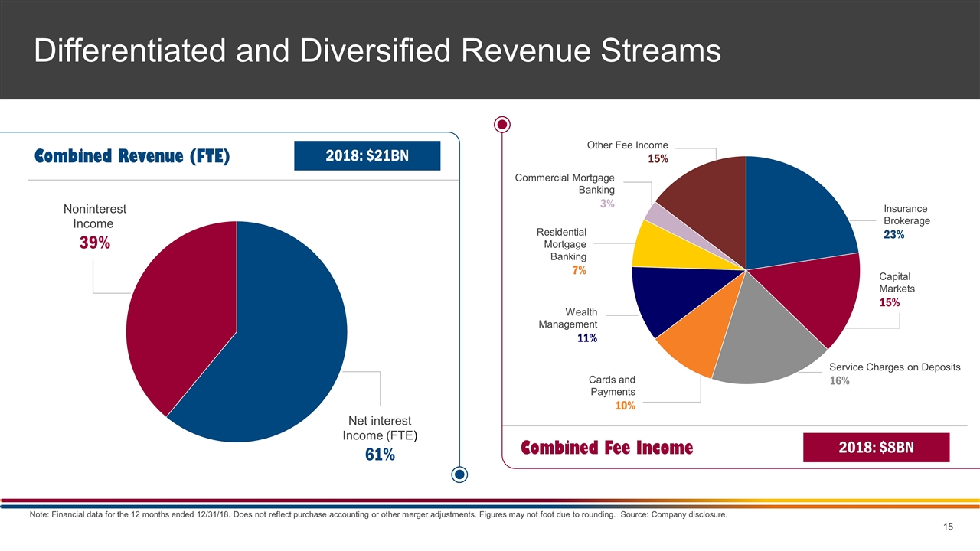
Task: Click the 61% Net Interest Income label
Action: pos(380,455)
